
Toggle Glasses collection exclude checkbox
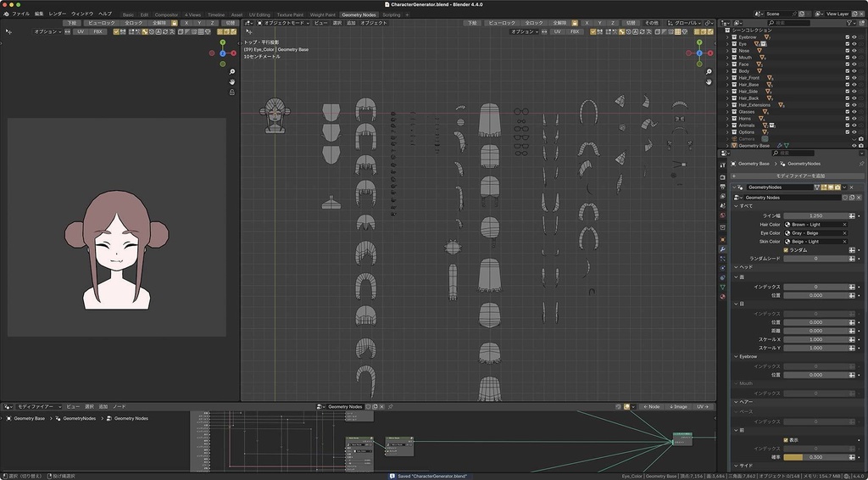click(x=847, y=112)
